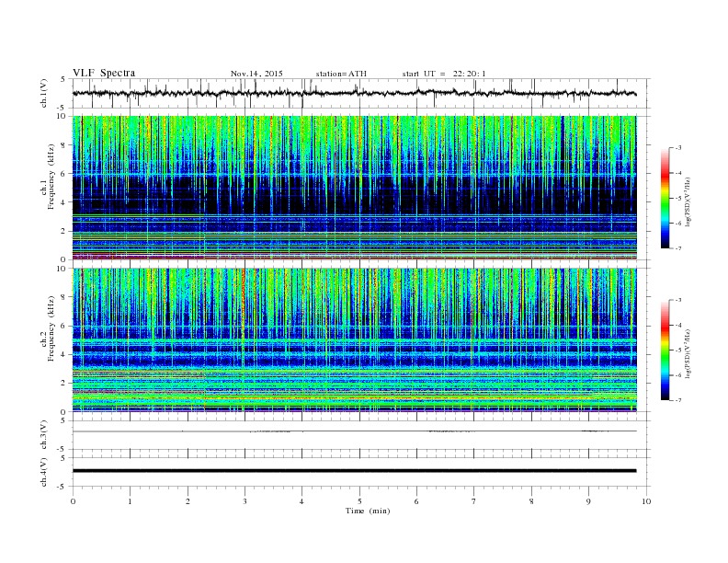Click the time axis tick '8'
728x563 pixels.
[x=531, y=501]
